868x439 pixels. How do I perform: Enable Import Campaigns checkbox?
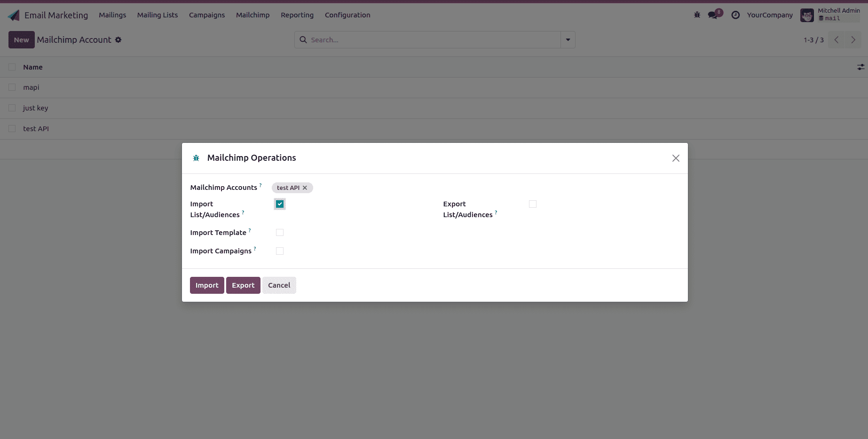click(280, 251)
